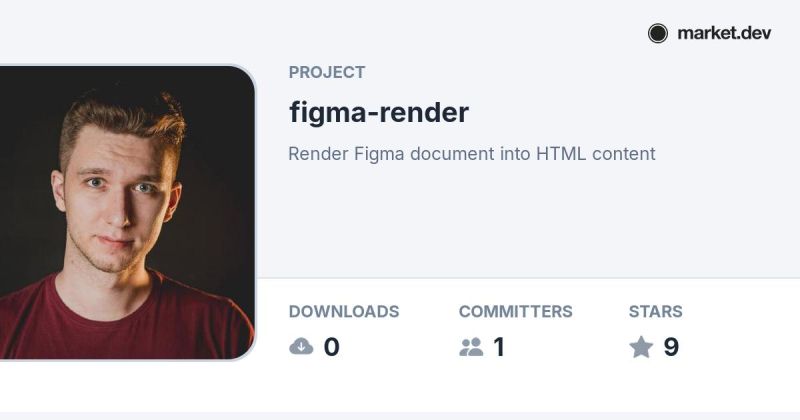Viewport: 800px width, 420px height.
Task: Click the word HTML in the description
Action: (x=561, y=154)
